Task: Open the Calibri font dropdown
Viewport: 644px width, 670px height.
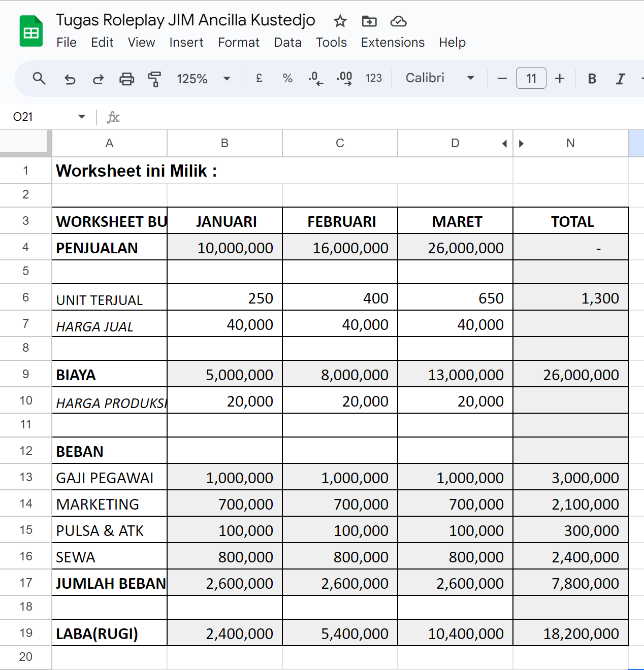Action: (440, 79)
